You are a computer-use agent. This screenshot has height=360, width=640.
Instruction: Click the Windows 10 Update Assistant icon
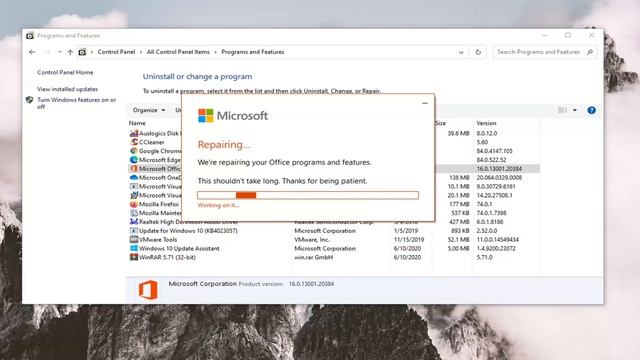pyautogui.click(x=133, y=248)
